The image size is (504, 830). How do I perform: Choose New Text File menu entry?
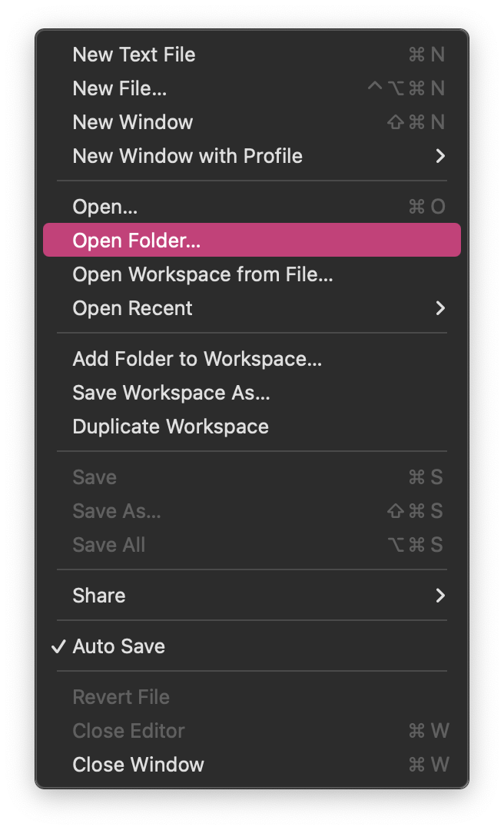pyautogui.click(x=134, y=55)
